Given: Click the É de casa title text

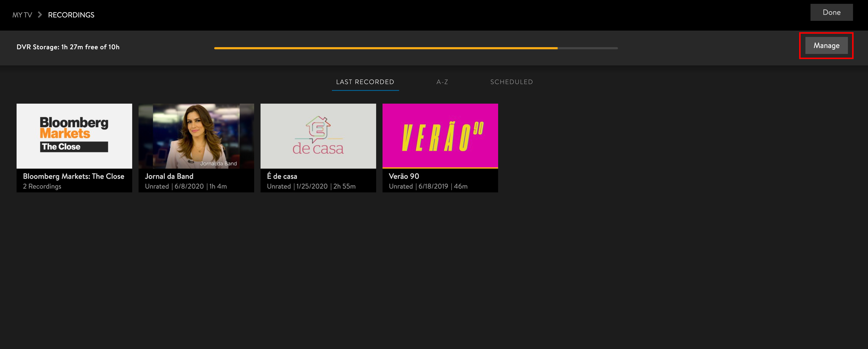Looking at the screenshot, I should [282, 176].
